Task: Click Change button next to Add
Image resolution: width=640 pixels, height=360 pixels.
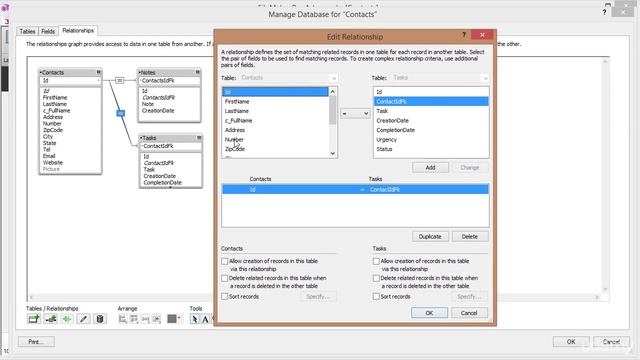Action: click(x=470, y=167)
